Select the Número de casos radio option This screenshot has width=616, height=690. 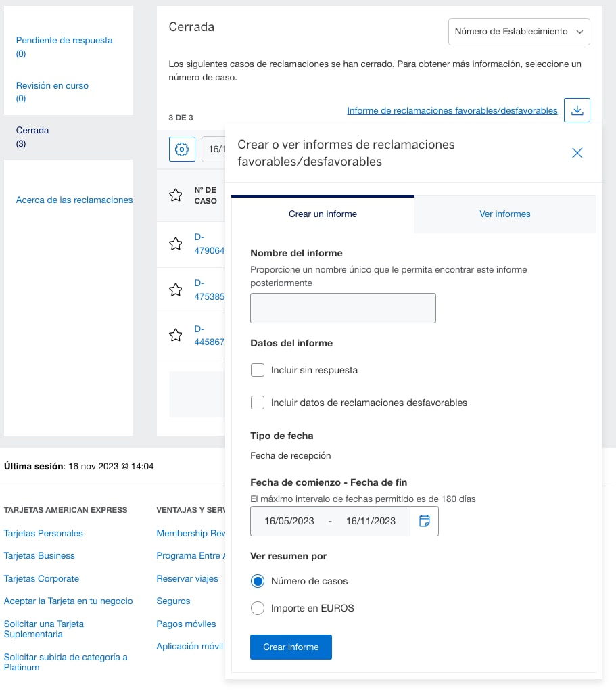(x=258, y=581)
